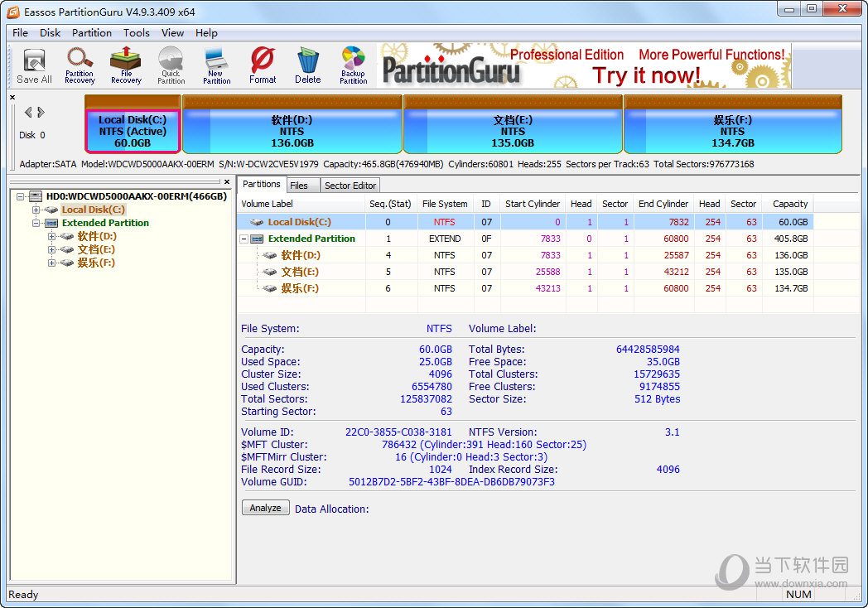Start Quick Partition from the toolbar
Viewport: 868px width, 608px height.
(171, 66)
